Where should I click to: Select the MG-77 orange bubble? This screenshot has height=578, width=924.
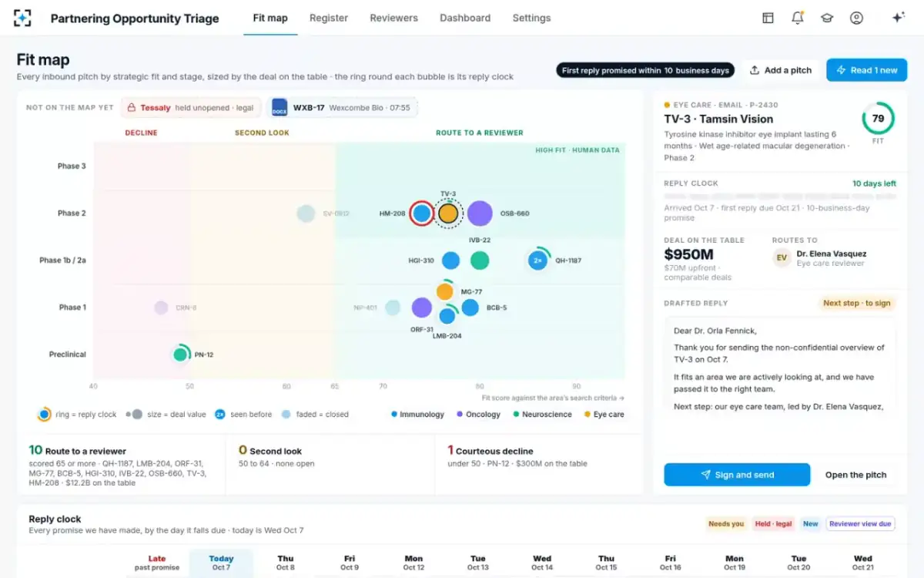(x=445, y=291)
